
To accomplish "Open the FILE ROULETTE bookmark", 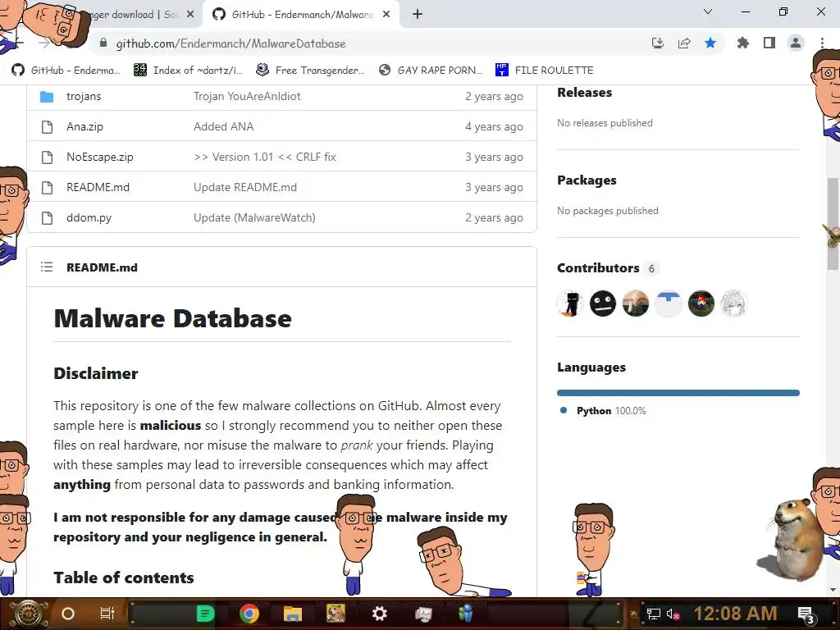I will 545,71.
